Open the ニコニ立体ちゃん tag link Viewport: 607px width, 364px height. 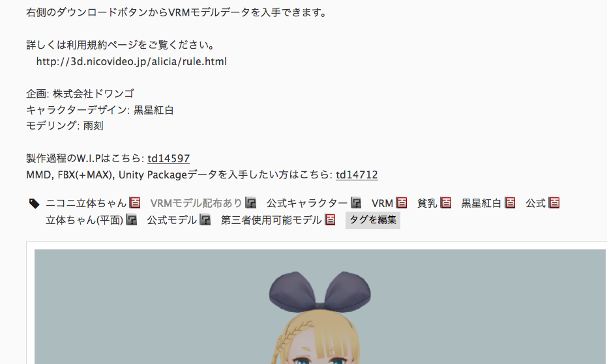tap(86, 203)
